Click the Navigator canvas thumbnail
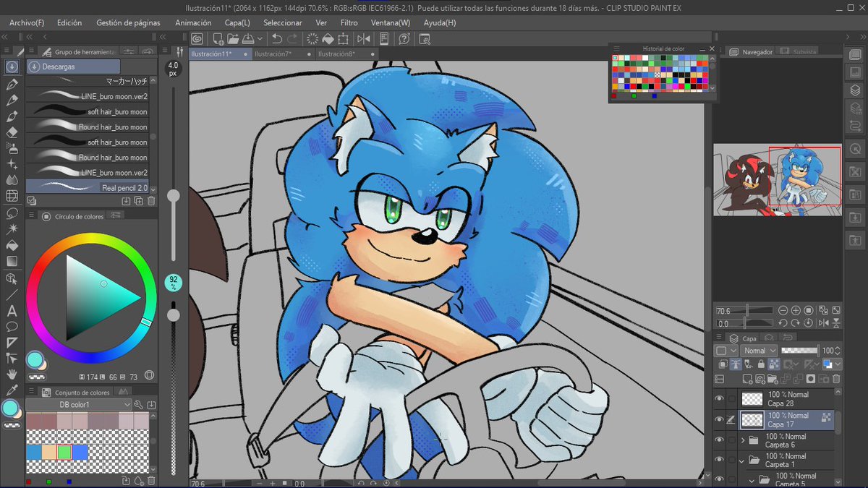 coord(777,179)
